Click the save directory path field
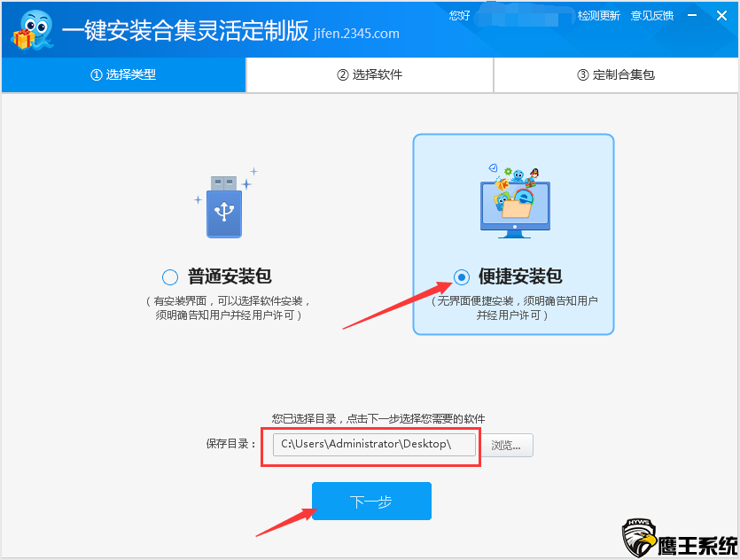This screenshot has height=560, width=740. [374, 445]
